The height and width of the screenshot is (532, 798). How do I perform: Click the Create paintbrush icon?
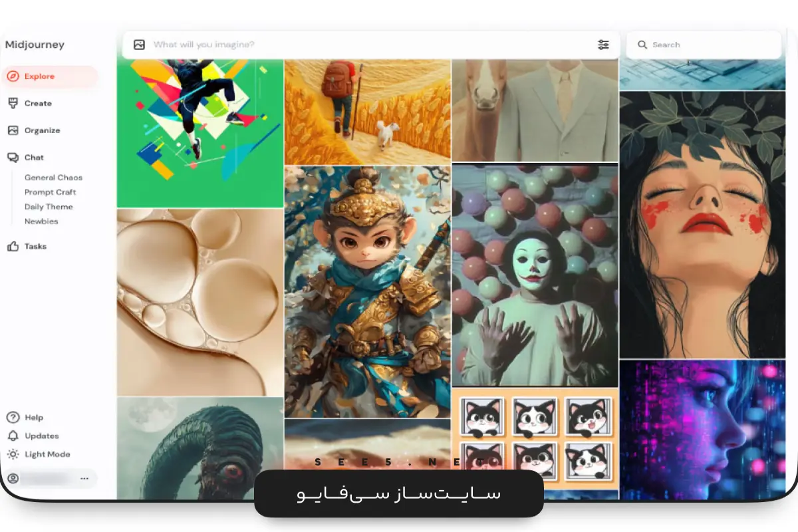(x=13, y=103)
